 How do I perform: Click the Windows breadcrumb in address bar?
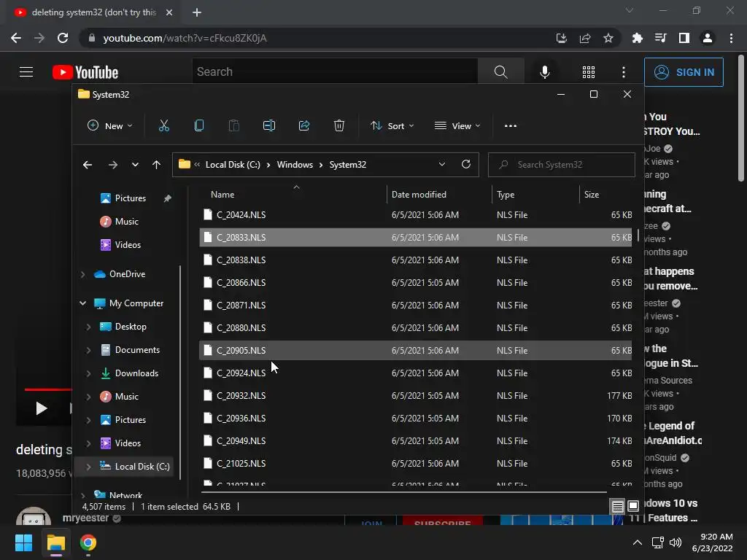click(x=295, y=165)
